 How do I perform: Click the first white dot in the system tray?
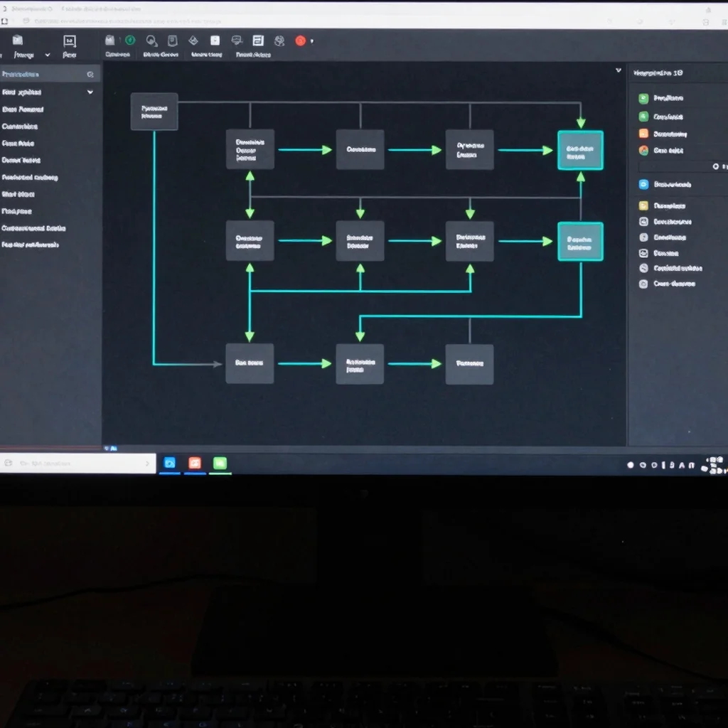(631, 465)
